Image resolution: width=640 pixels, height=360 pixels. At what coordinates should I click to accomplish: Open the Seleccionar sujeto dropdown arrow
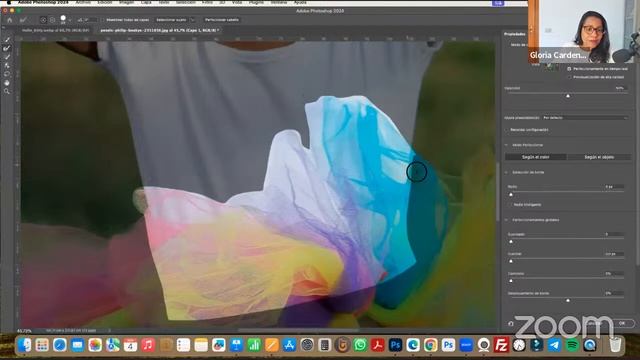193,20
